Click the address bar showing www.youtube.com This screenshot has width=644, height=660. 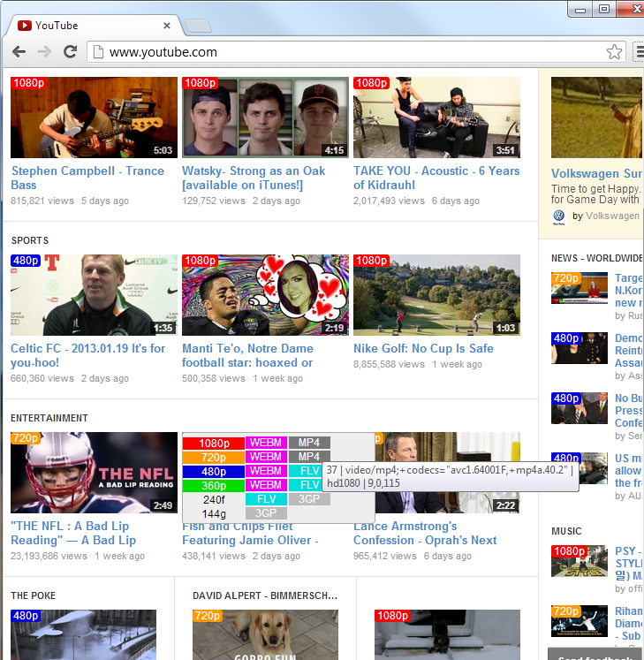coord(356,52)
